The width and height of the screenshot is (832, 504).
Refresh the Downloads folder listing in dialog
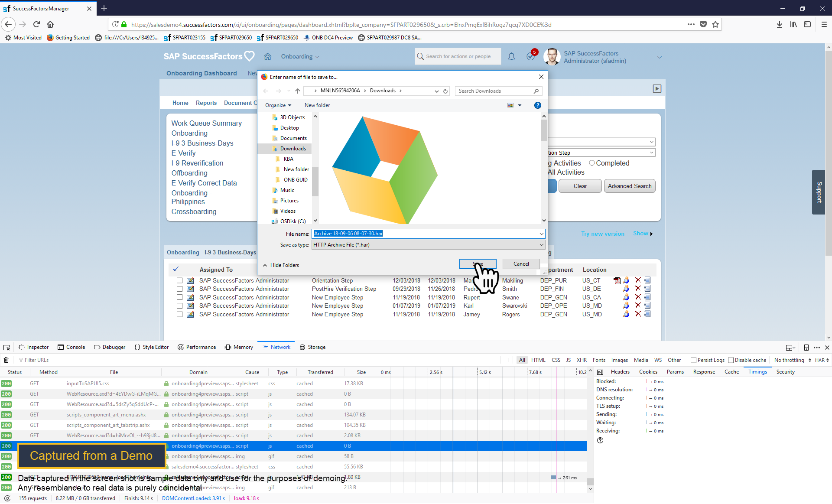pos(445,91)
